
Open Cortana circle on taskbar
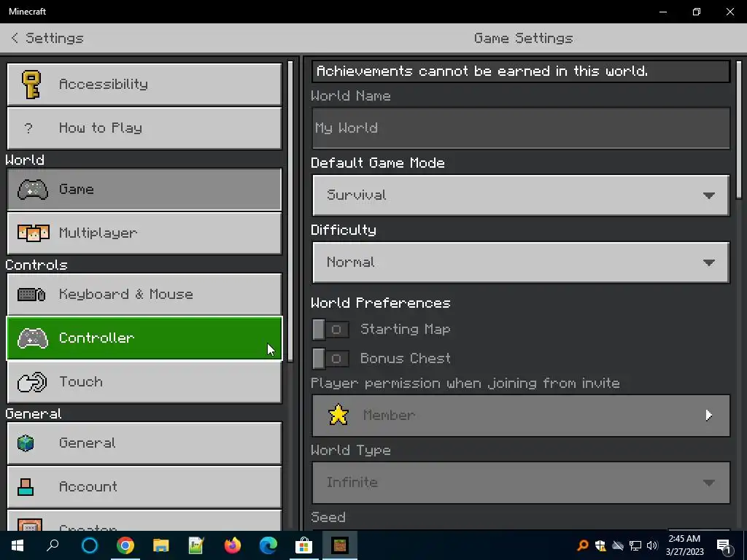(90, 545)
